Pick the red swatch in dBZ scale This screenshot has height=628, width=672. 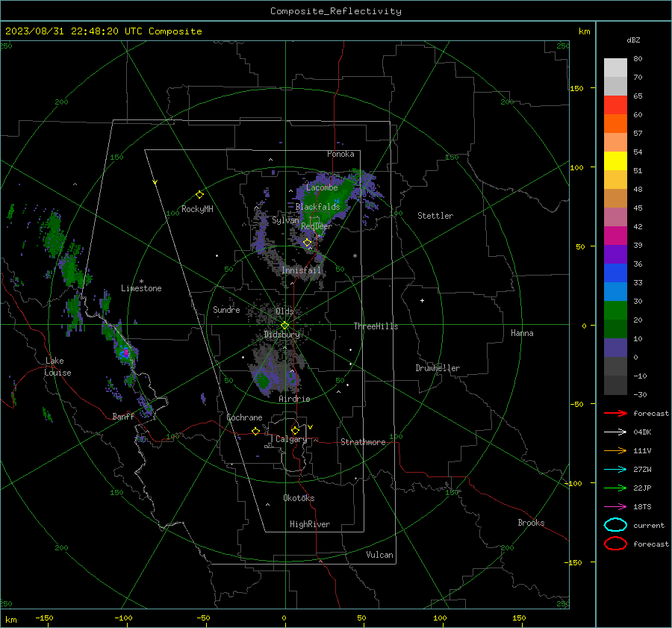615,105
